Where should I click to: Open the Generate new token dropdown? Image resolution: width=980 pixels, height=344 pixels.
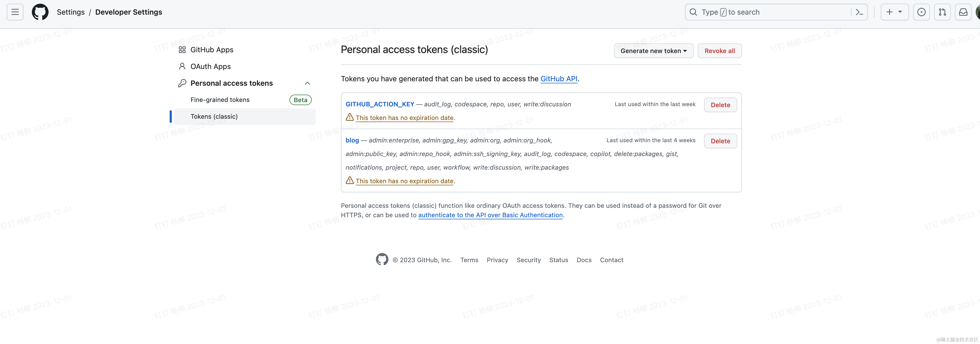tap(653, 51)
